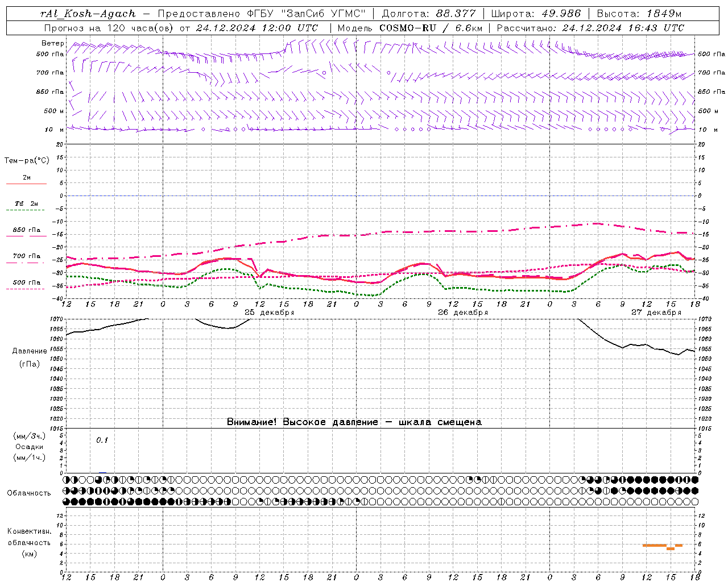
Task: Click the 27 декабря date label
Action: tap(656, 313)
